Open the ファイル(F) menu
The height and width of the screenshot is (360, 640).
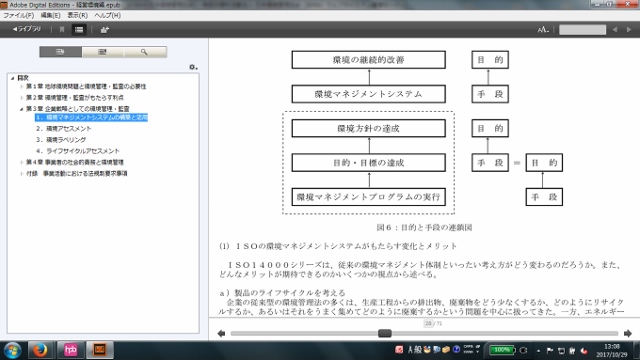(18, 16)
